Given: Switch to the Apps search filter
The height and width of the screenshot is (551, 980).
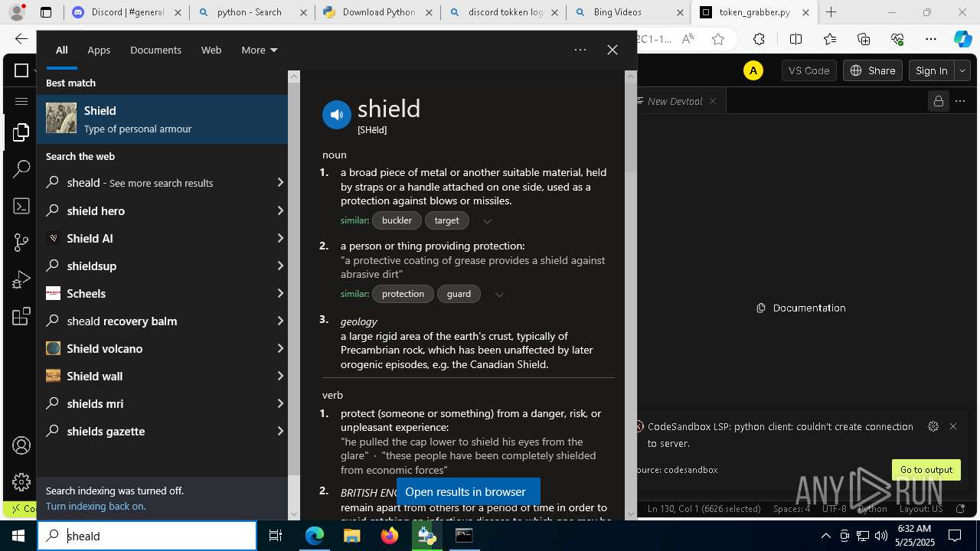Looking at the screenshot, I should (99, 50).
